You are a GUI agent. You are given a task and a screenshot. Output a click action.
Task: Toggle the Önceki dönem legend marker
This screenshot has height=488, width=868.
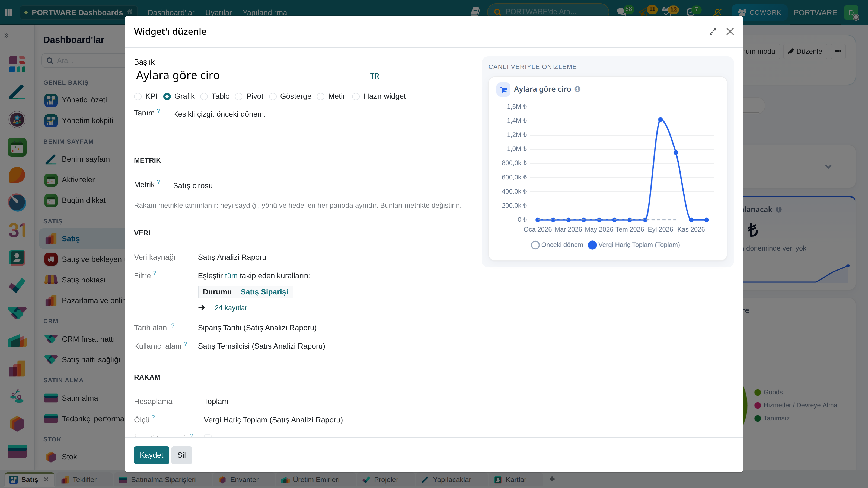[535, 245]
